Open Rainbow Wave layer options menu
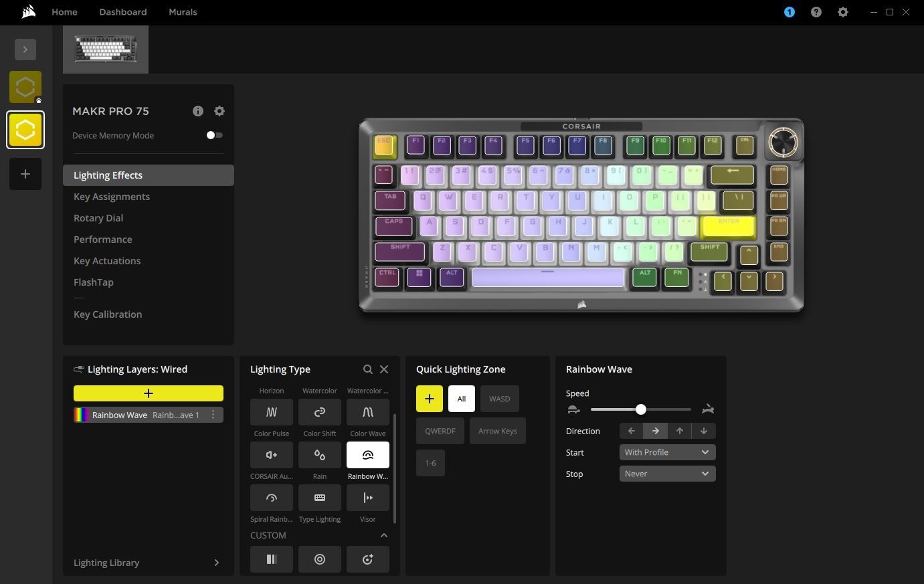 [213, 415]
